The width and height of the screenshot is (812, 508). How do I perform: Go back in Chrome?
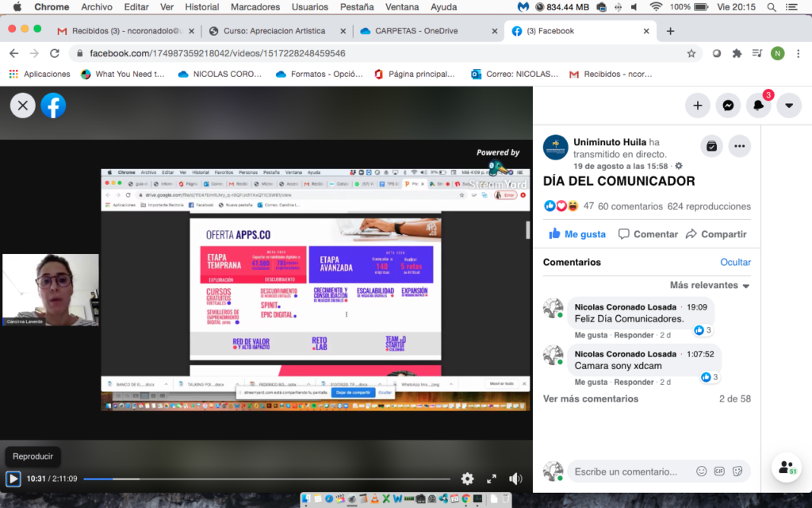[14, 53]
